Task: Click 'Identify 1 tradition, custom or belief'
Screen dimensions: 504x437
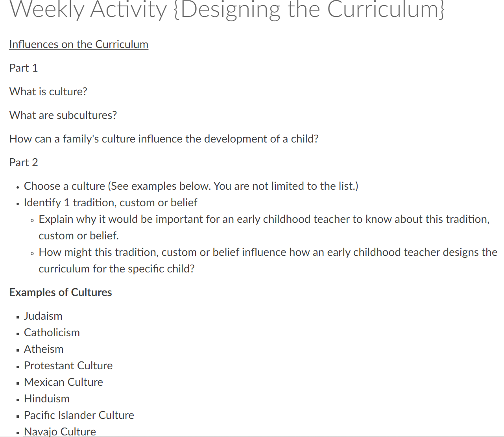Action: [111, 202]
